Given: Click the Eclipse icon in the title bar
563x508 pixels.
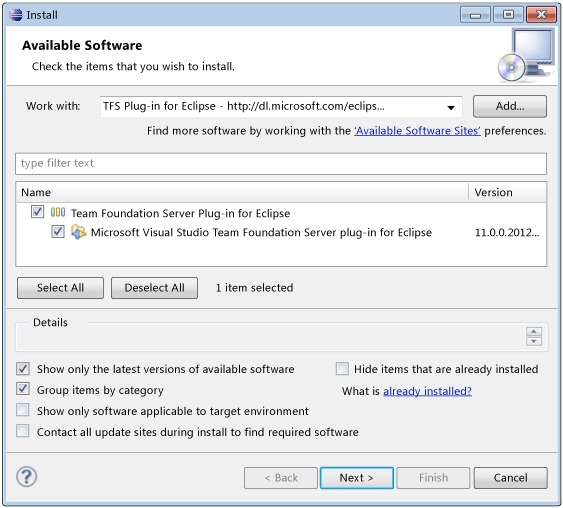Looking at the screenshot, I should [x=16, y=15].
